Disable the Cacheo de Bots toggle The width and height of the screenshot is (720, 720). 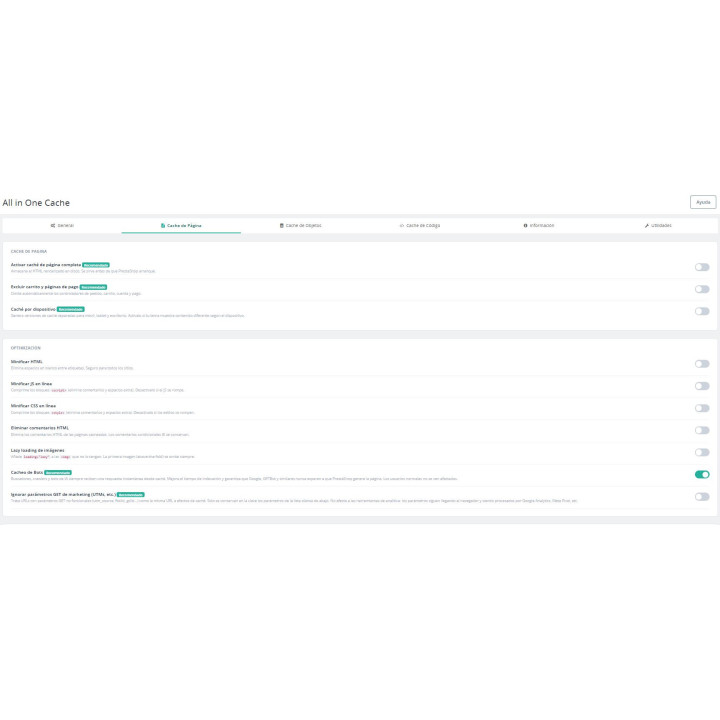(702, 474)
